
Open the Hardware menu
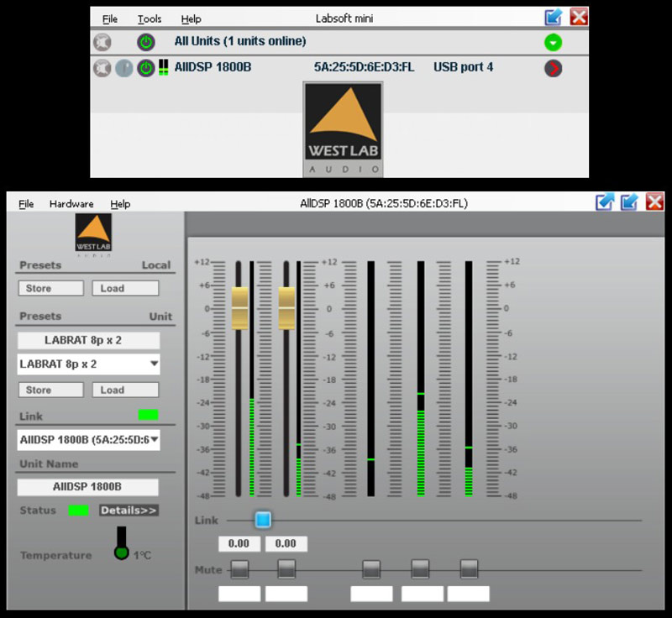[x=71, y=203]
